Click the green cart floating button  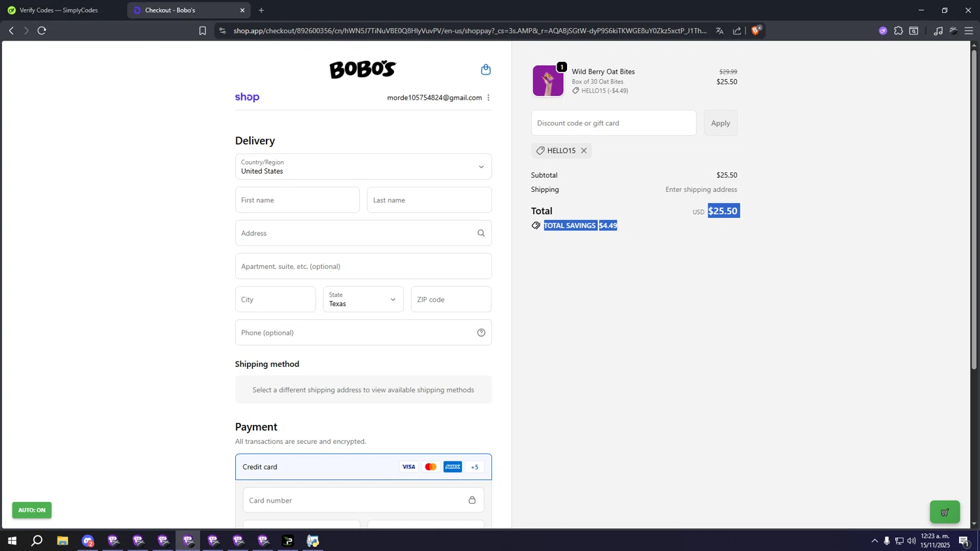pos(945,512)
